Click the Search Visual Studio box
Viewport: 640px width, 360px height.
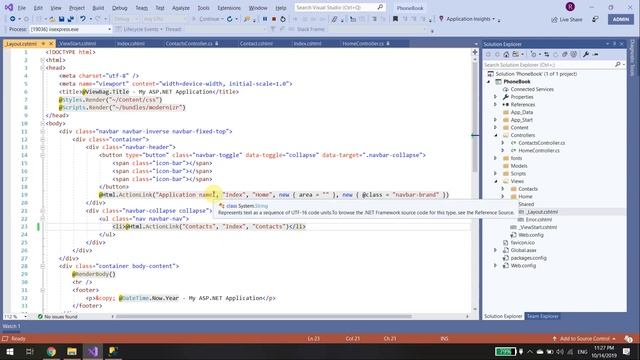[340, 7]
